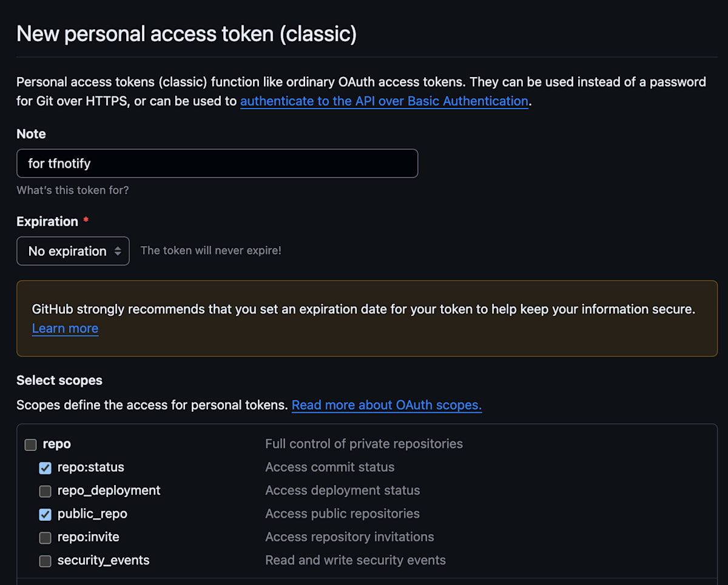The image size is (728, 585).
Task: Follow the 'Learn more' link in warning
Action: click(65, 329)
